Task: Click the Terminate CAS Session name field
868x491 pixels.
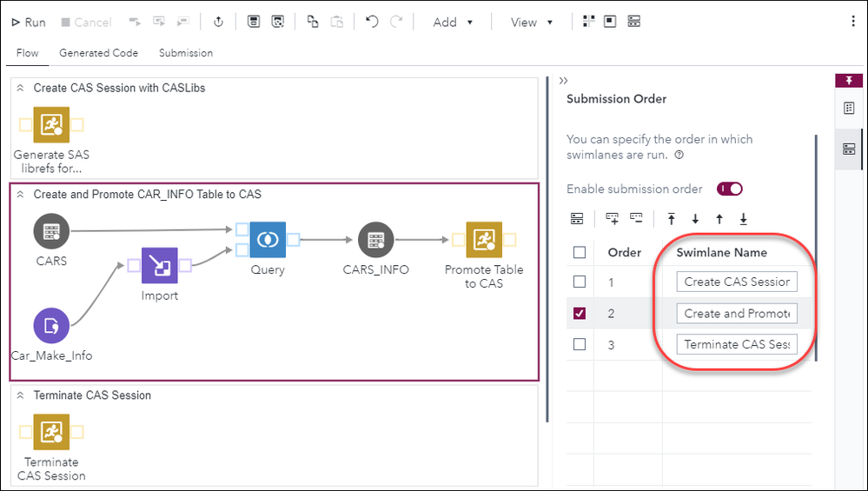Action: pyautogui.click(x=737, y=344)
